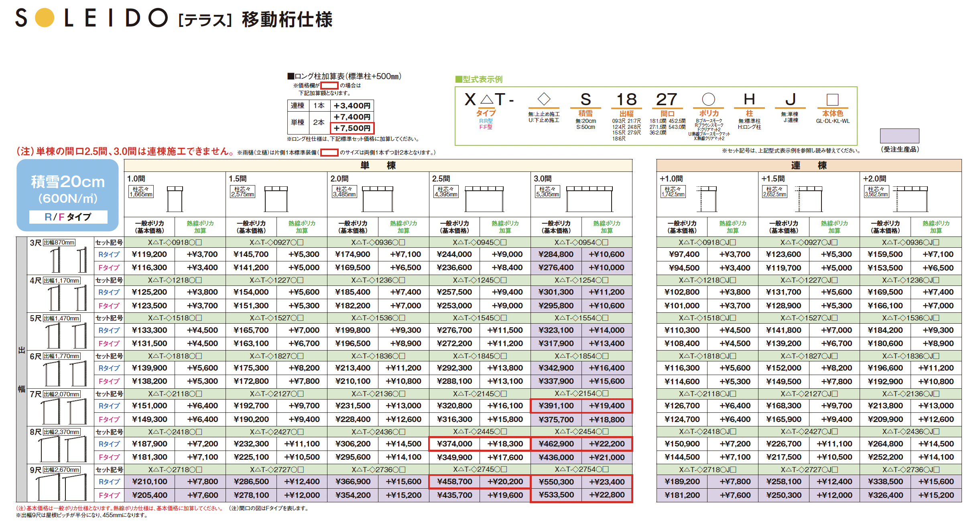Select the price ¥244,000
The height and width of the screenshot is (522, 980).
click(454, 254)
